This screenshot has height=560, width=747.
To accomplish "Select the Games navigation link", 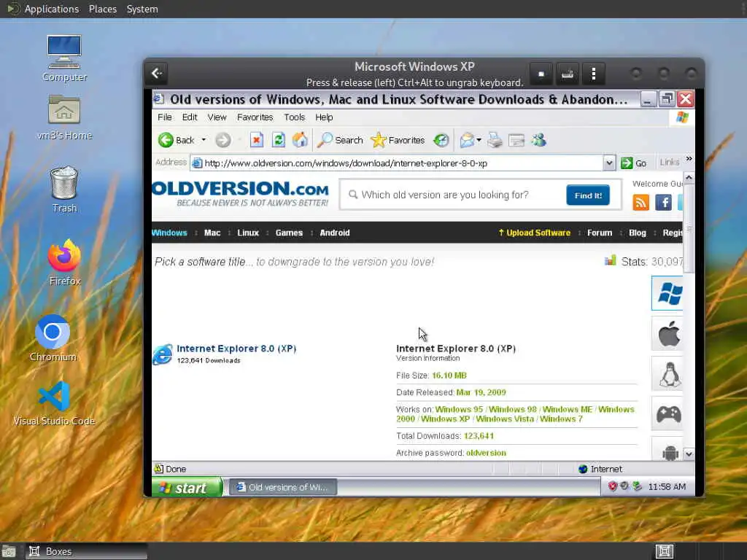I will click(x=289, y=233).
